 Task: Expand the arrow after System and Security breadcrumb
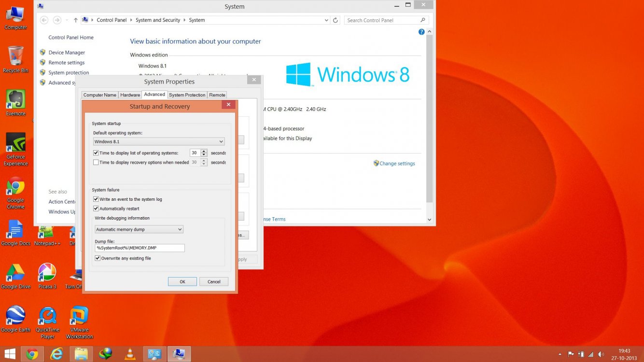pyautogui.click(x=185, y=20)
